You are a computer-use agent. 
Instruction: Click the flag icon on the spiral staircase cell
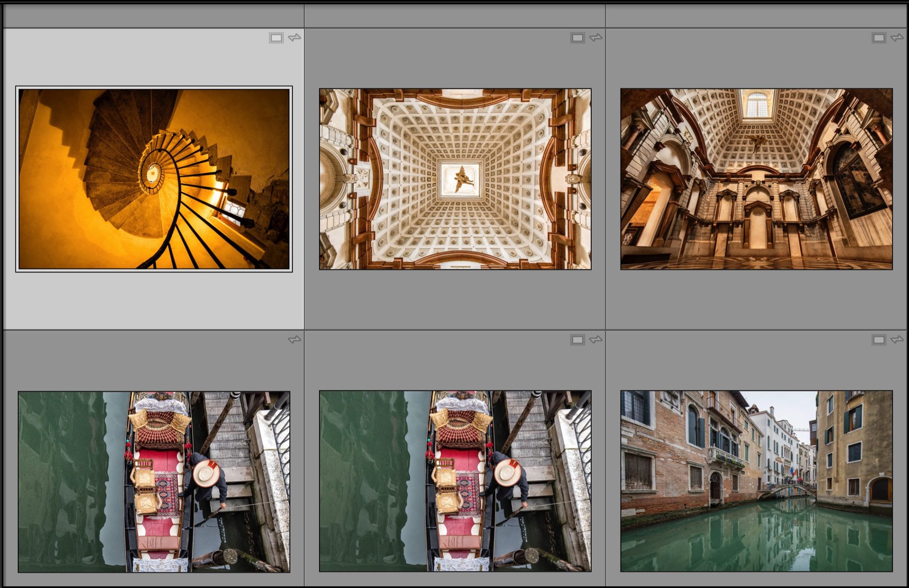[x=294, y=39]
